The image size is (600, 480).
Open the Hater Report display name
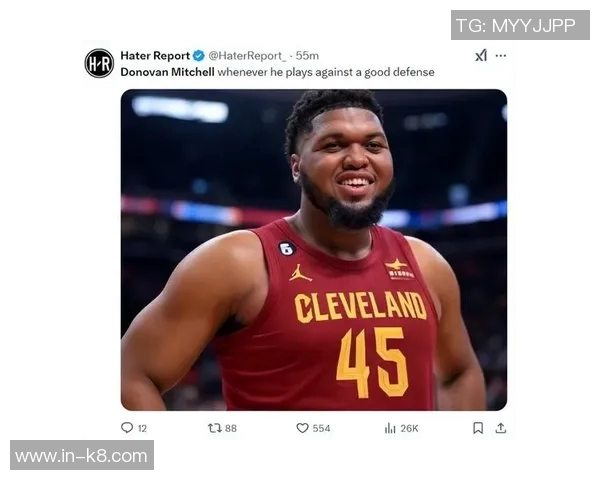point(155,56)
